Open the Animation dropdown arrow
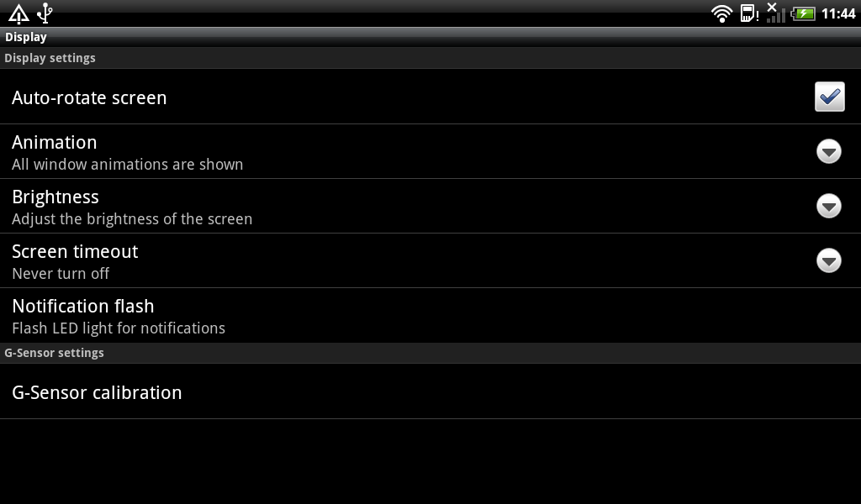This screenshot has height=504, width=861. (x=828, y=151)
